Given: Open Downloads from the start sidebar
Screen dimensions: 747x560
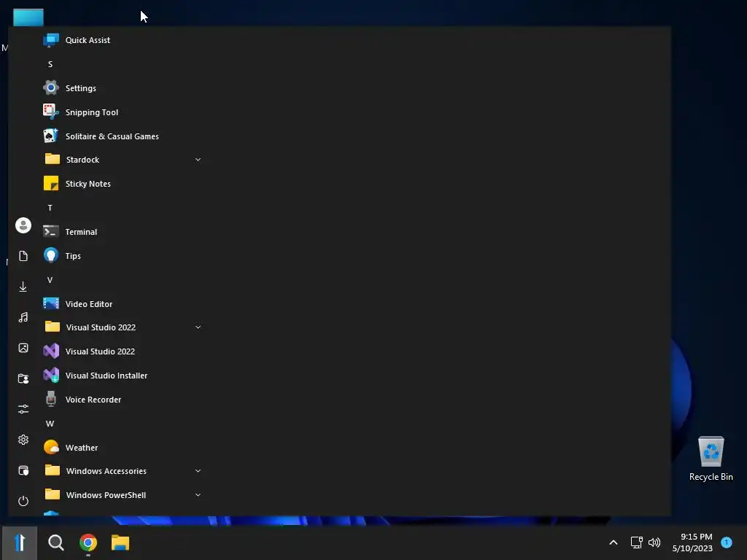Looking at the screenshot, I should click(23, 287).
